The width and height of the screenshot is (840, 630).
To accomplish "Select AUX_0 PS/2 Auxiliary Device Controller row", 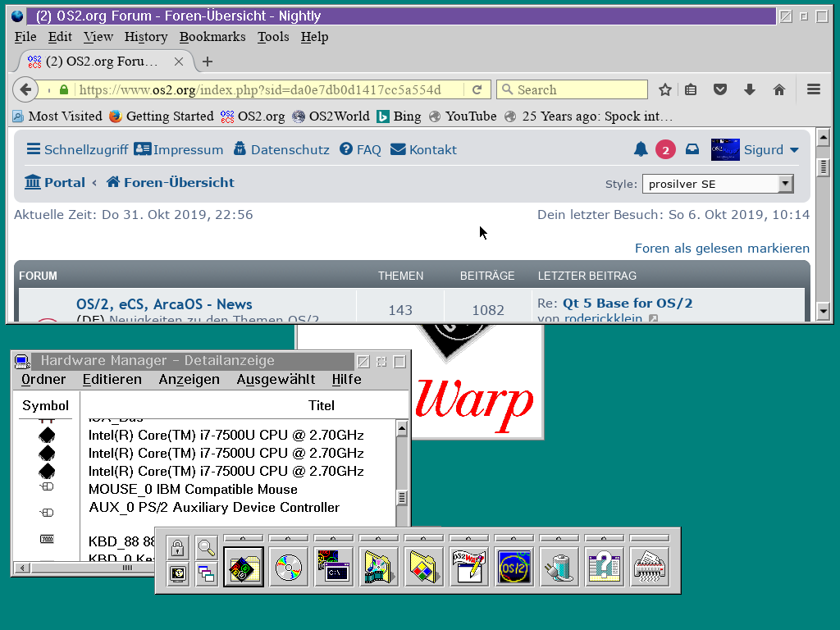I will point(214,507).
